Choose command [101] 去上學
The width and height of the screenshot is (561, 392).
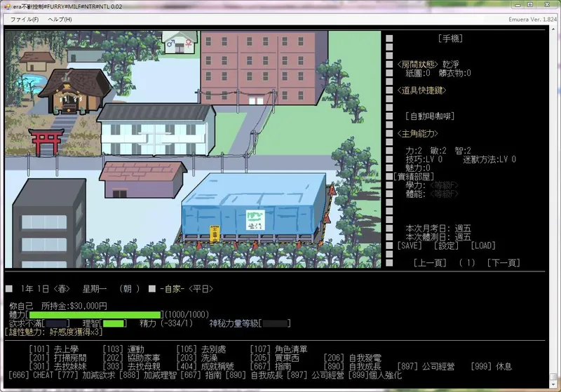(54, 349)
